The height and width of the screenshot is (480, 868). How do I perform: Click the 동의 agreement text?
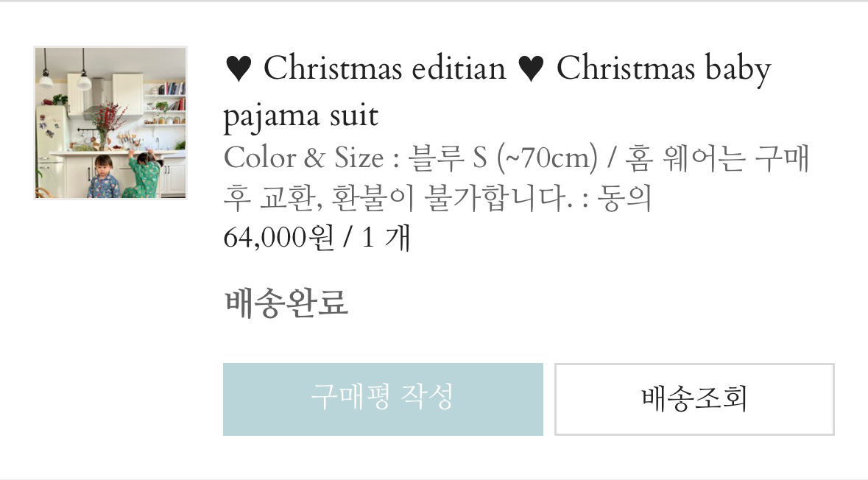coord(624,198)
